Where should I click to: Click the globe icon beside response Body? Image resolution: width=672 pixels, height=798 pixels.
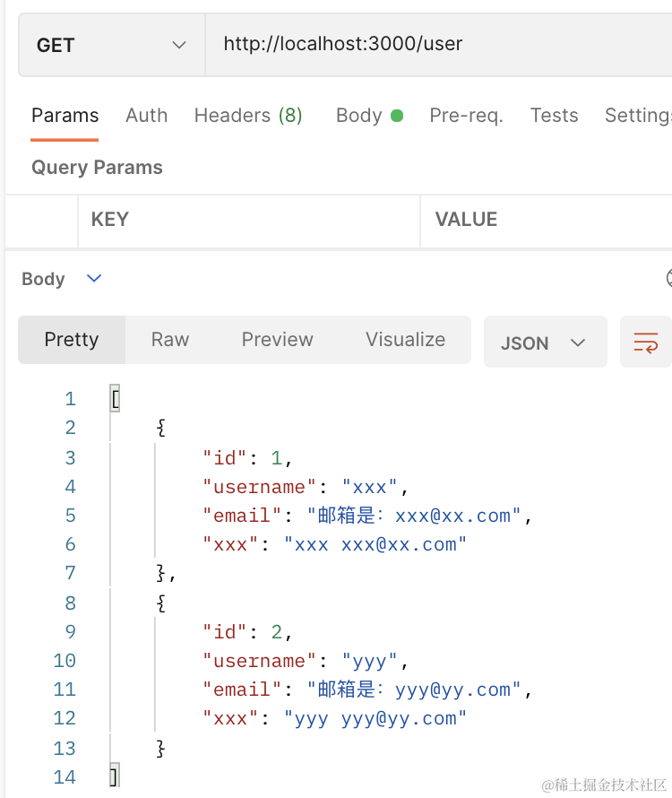tap(668, 279)
